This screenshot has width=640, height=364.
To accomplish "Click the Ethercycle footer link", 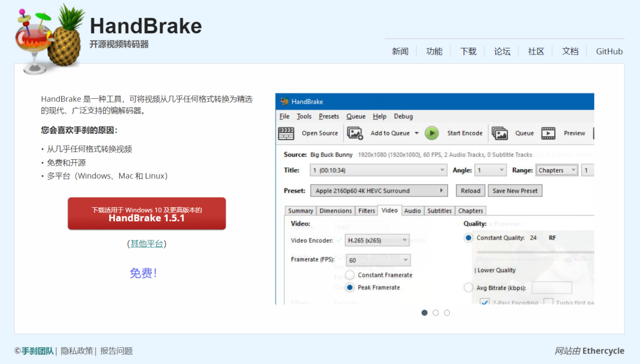I will click(603, 351).
